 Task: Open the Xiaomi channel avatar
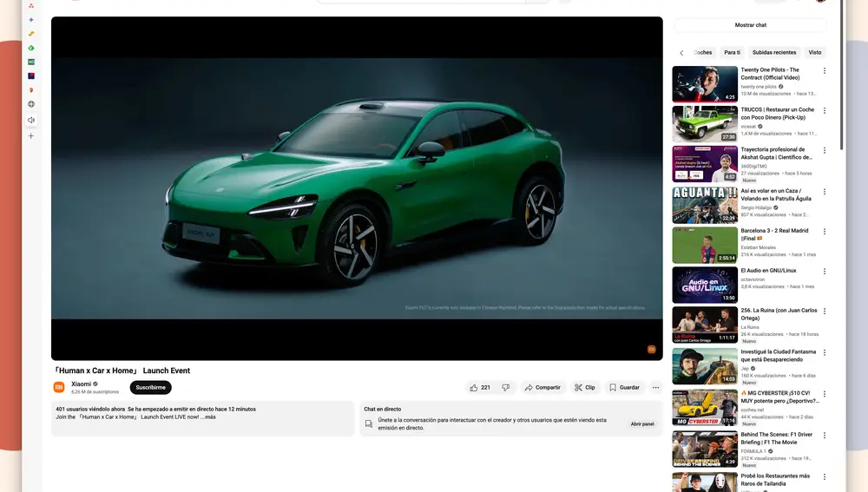[x=59, y=387]
